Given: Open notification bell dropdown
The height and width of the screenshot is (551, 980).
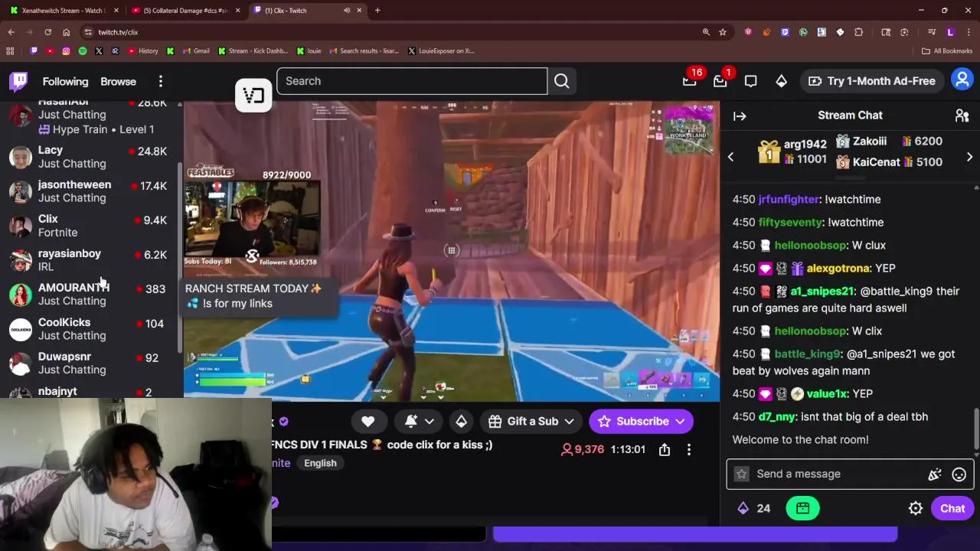Looking at the screenshot, I should coord(419,421).
